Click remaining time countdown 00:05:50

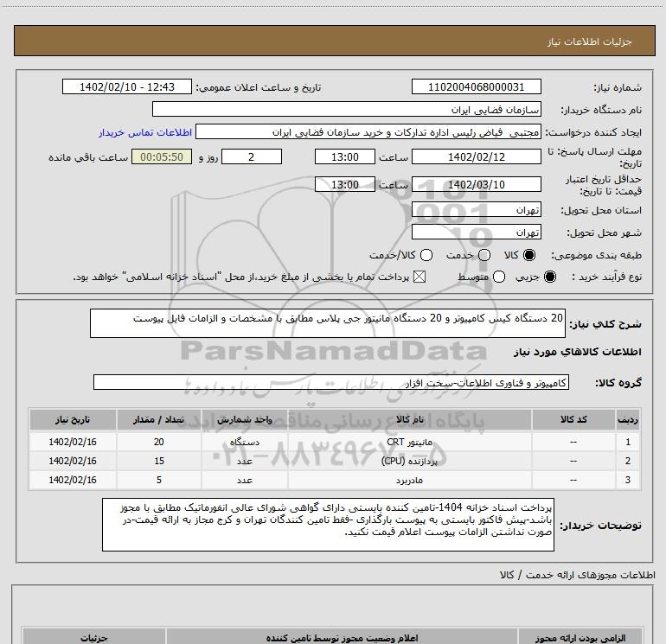click(162, 156)
